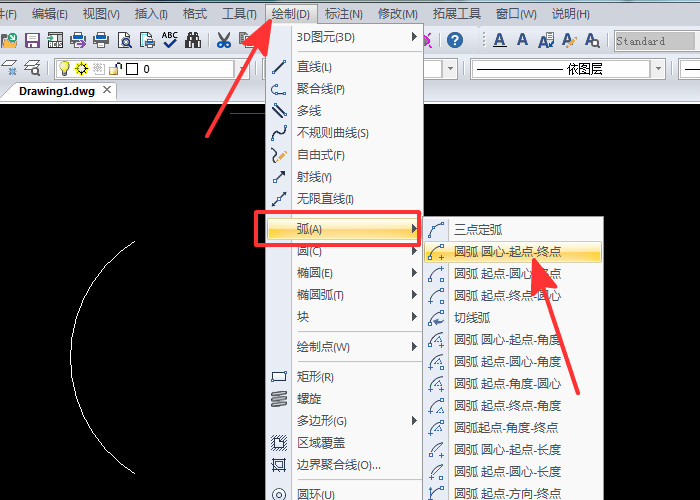The height and width of the screenshot is (500, 700).
Task: Select 直线(L) line tool in menu
Action: coord(314,67)
